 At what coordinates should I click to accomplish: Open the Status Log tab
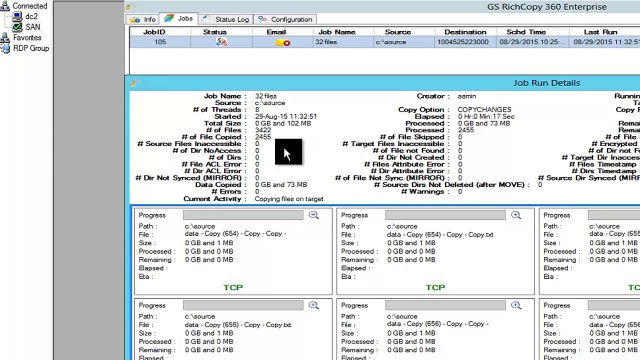click(x=226, y=19)
